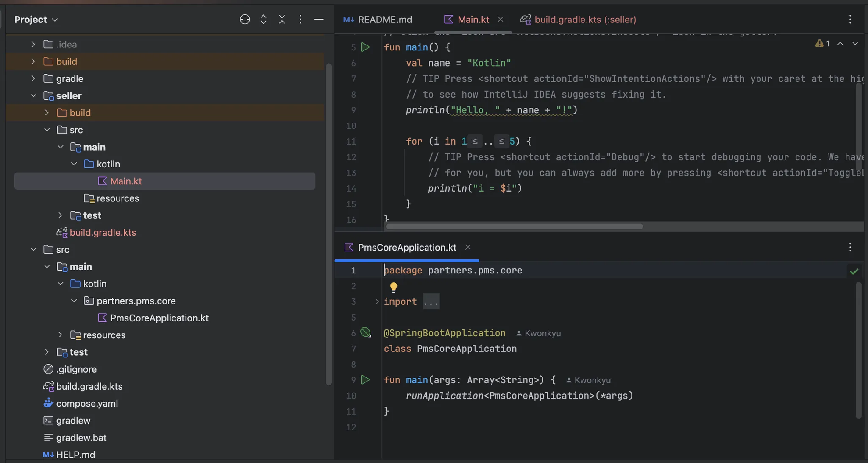This screenshot has height=463, width=868.
Task: Click Select Opened File crosshair icon
Action: [x=245, y=20]
